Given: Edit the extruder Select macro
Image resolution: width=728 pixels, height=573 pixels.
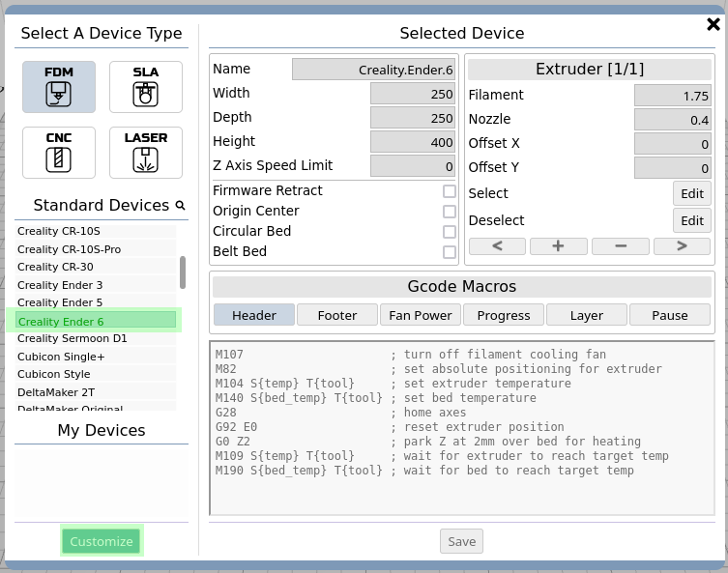Looking at the screenshot, I should click(x=691, y=193).
